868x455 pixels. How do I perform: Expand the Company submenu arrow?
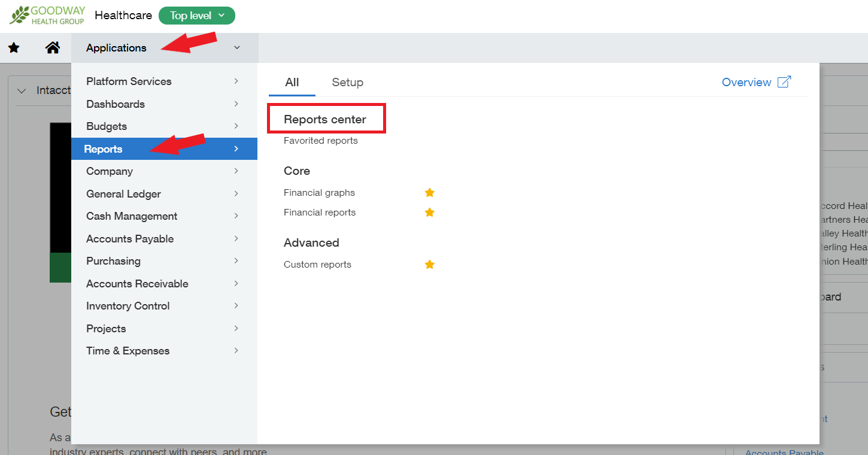pyautogui.click(x=236, y=171)
